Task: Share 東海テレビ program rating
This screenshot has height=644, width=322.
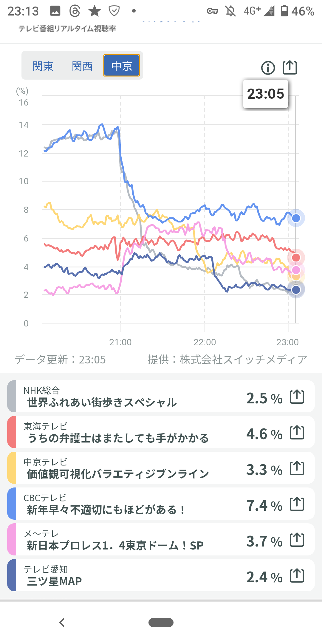Action: coord(297,433)
